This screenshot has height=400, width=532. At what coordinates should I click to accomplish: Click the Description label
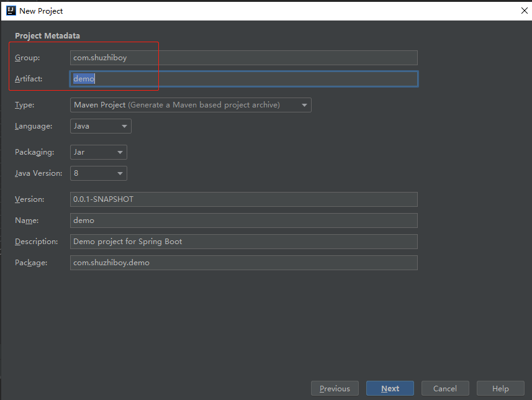pos(36,242)
